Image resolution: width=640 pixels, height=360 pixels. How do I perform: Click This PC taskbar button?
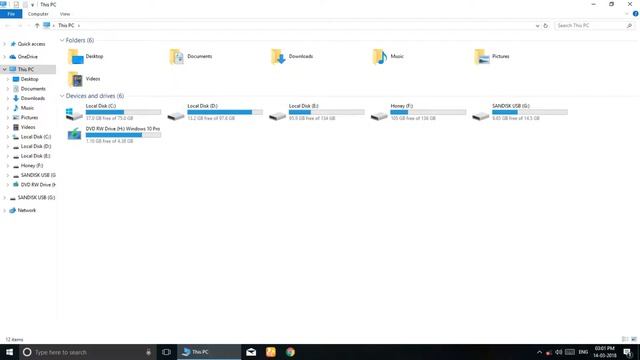pyautogui.click(x=209, y=352)
